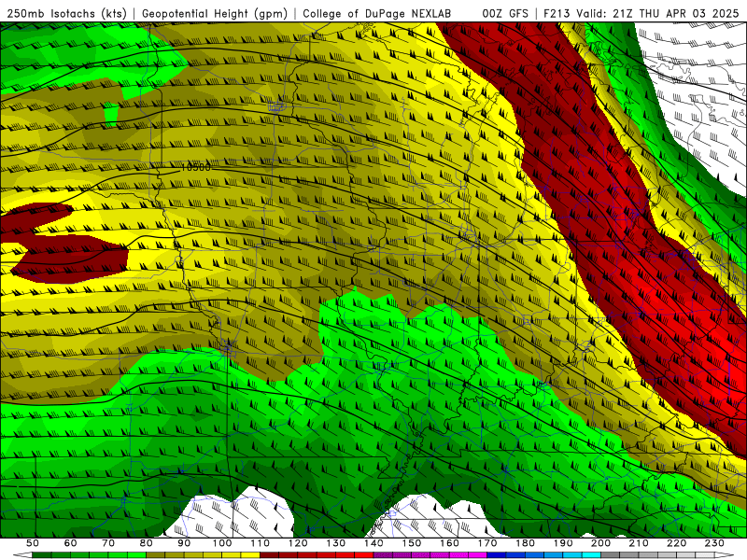Click the '90' value on the color scale
Image resolution: width=747 pixels, height=560 pixels.
click(184, 543)
